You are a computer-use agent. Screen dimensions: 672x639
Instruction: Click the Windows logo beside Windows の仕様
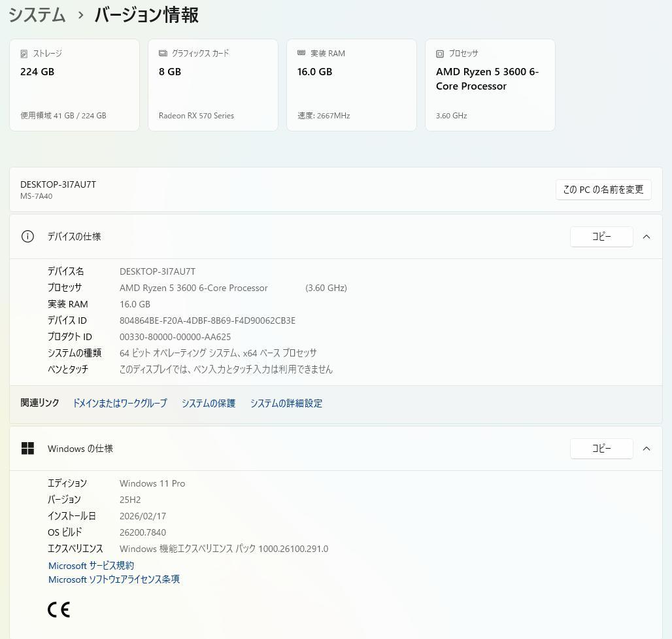pos(27,448)
